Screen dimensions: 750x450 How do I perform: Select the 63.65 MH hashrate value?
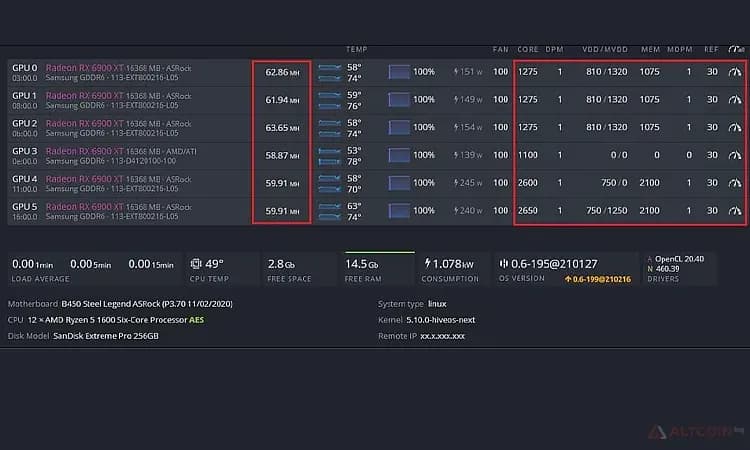282,128
